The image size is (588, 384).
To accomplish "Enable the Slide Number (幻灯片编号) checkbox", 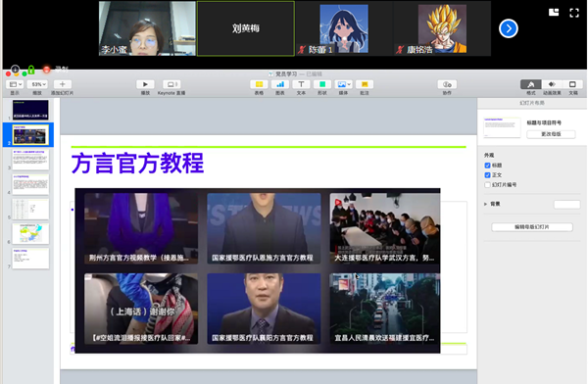I will pos(487,185).
